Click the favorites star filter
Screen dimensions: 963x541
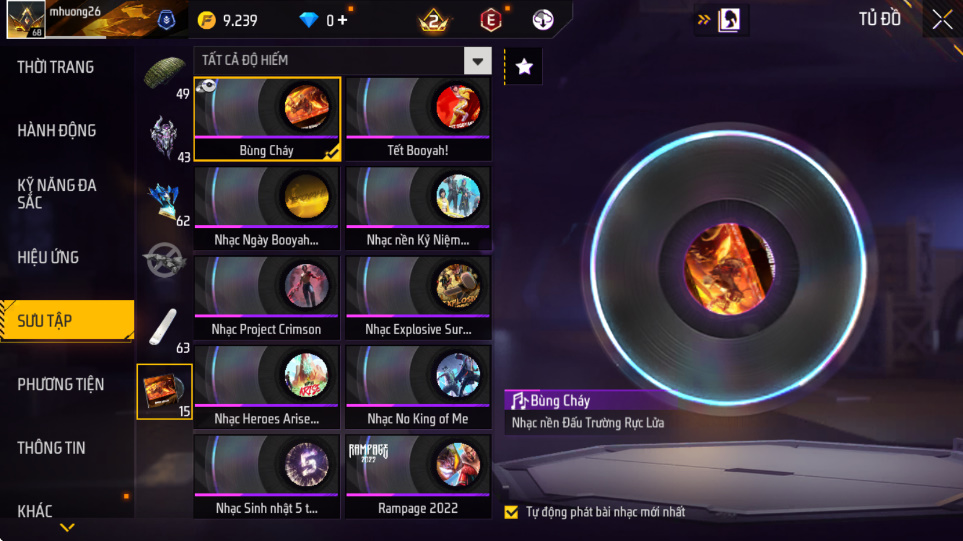click(x=524, y=66)
